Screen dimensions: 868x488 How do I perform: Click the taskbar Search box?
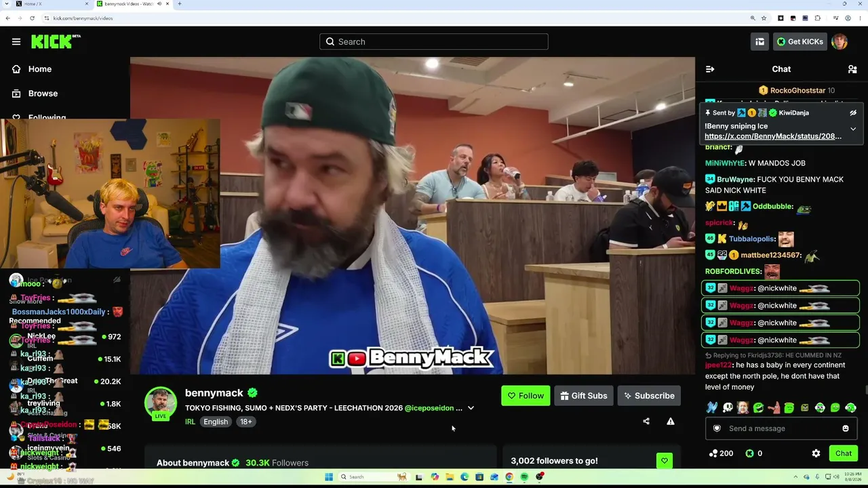(374, 477)
